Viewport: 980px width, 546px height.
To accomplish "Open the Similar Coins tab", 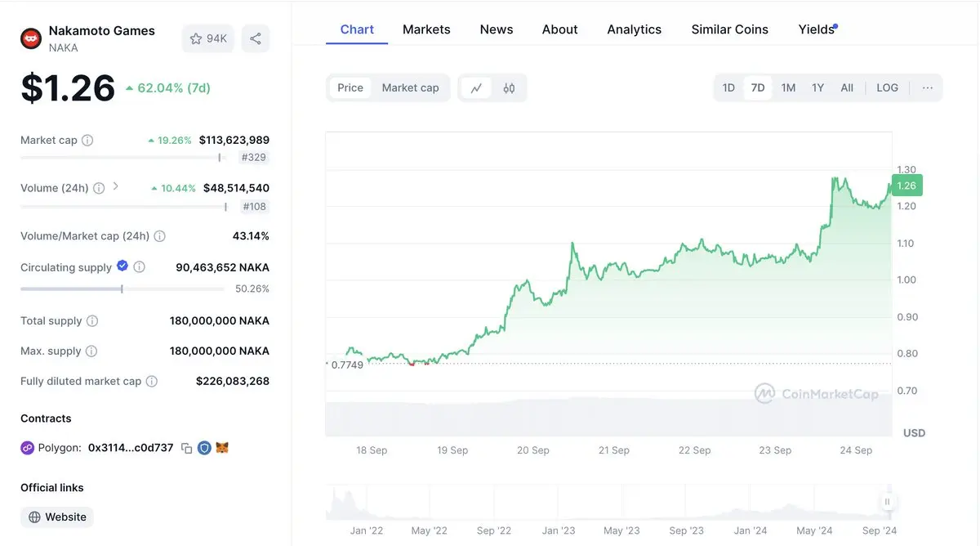I will click(730, 29).
